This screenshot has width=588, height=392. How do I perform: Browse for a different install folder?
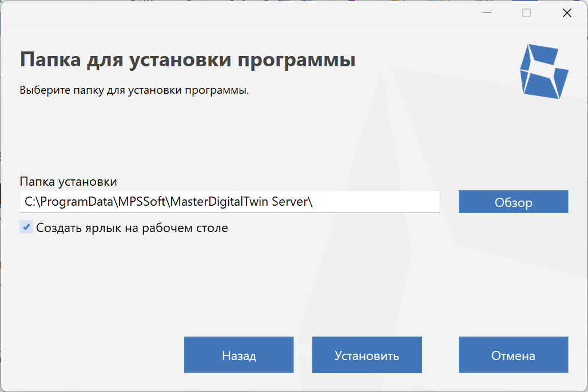point(512,202)
